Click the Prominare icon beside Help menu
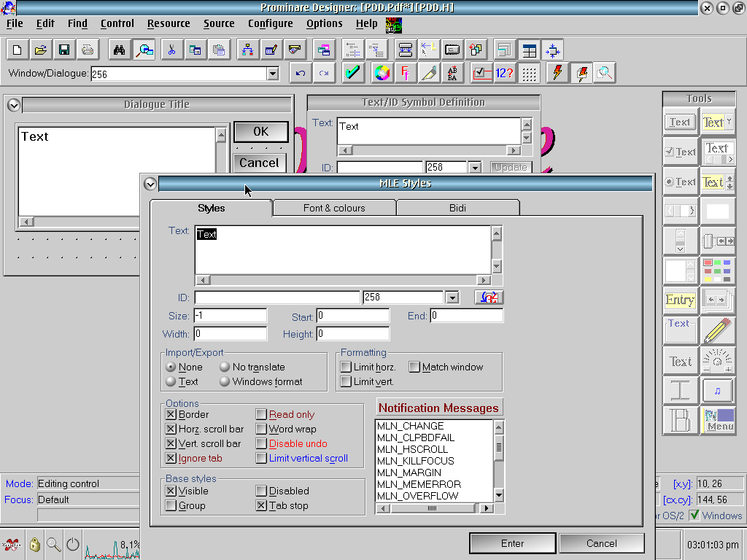 pos(393,25)
